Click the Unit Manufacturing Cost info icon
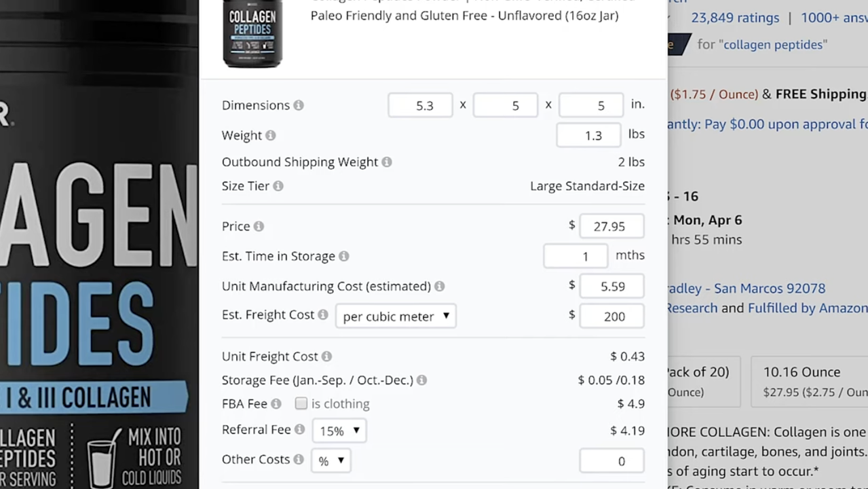Image resolution: width=868 pixels, height=489 pixels. [x=440, y=287]
